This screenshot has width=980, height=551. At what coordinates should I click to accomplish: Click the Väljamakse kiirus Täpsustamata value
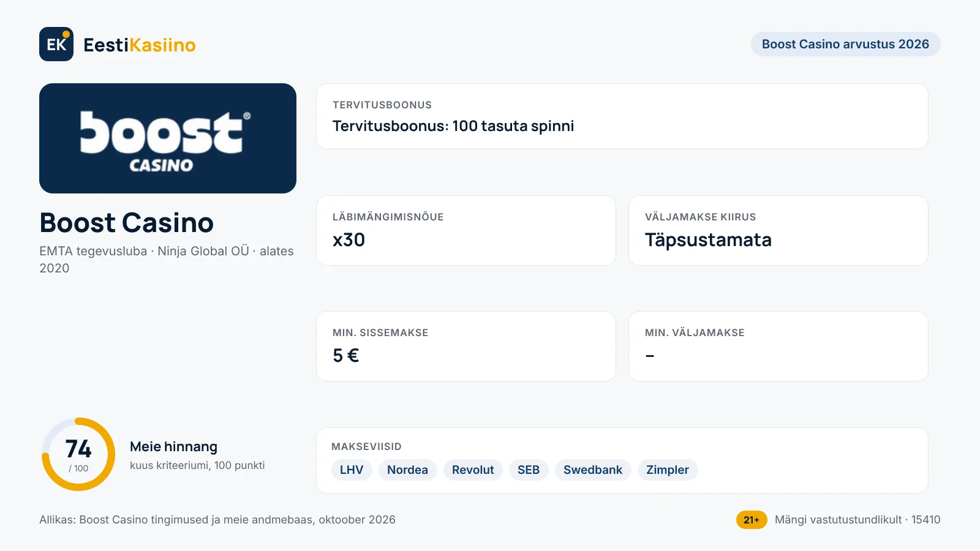tap(708, 239)
